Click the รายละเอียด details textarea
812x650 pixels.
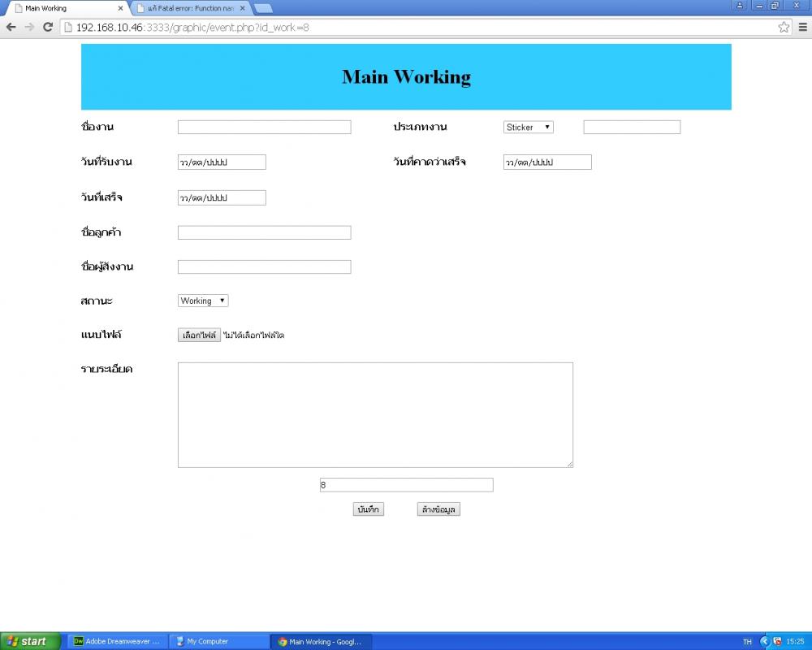[375, 414]
